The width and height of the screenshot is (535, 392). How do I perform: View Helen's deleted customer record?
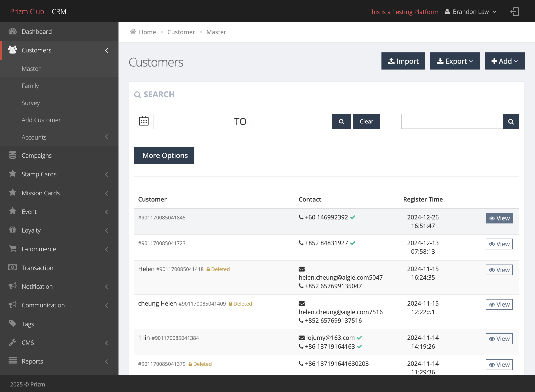pyautogui.click(x=499, y=270)
